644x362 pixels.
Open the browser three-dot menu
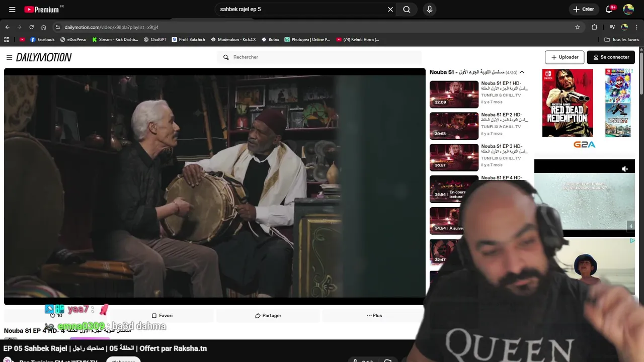coord(637,27)
